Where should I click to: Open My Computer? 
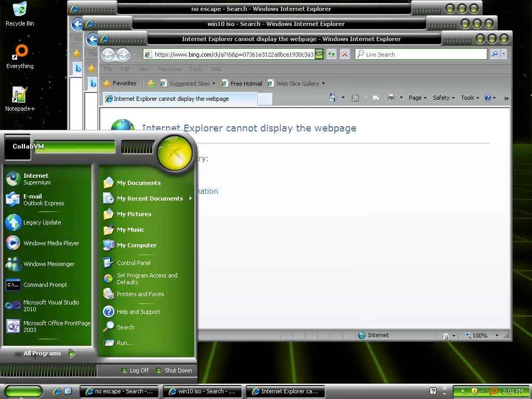(147, 245)
